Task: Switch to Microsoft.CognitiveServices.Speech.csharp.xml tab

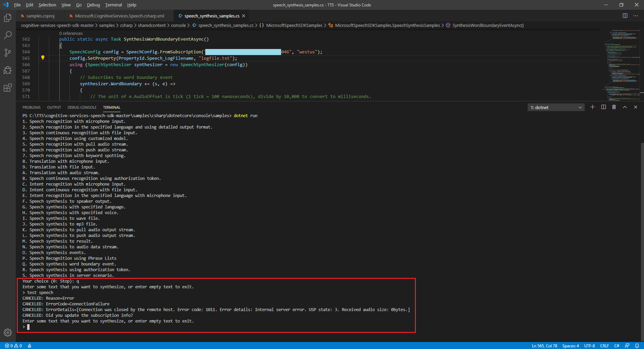Action: pos(119,16)
